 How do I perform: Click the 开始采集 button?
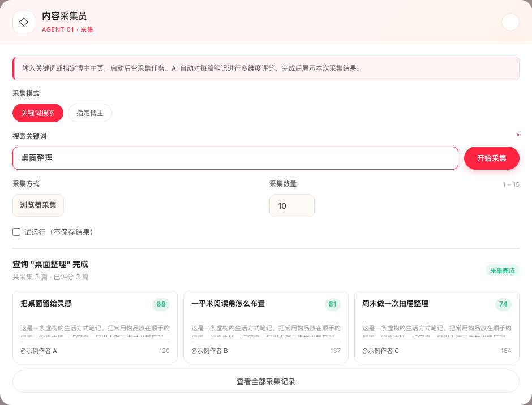click(492, 158)
